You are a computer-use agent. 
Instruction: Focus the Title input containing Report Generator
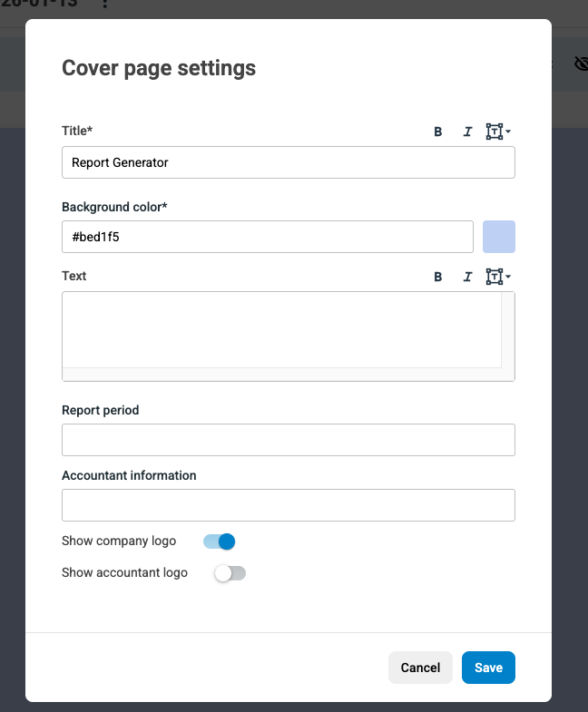(289, 163)
